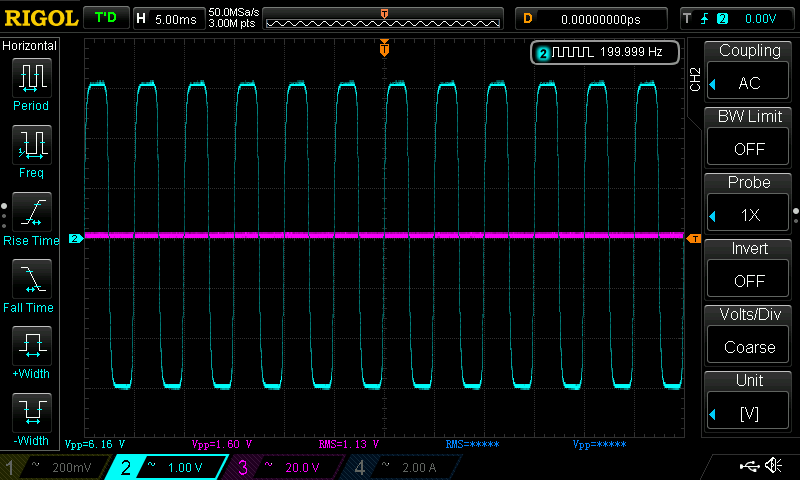Switch to channel 1 200mV tab
800x480 pixels.
pyautogui.click(x=54, y=467)
